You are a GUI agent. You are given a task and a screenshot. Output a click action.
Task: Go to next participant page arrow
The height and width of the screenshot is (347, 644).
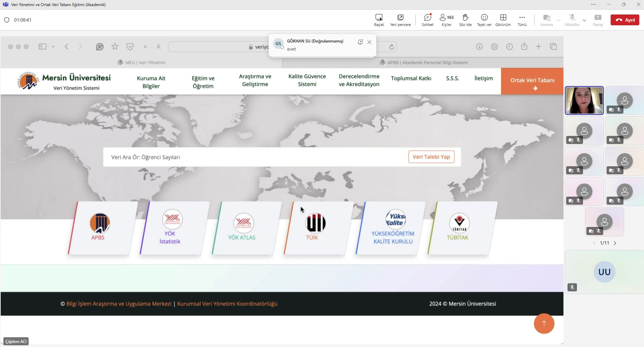pyautogui.click(x=615, y=243)
